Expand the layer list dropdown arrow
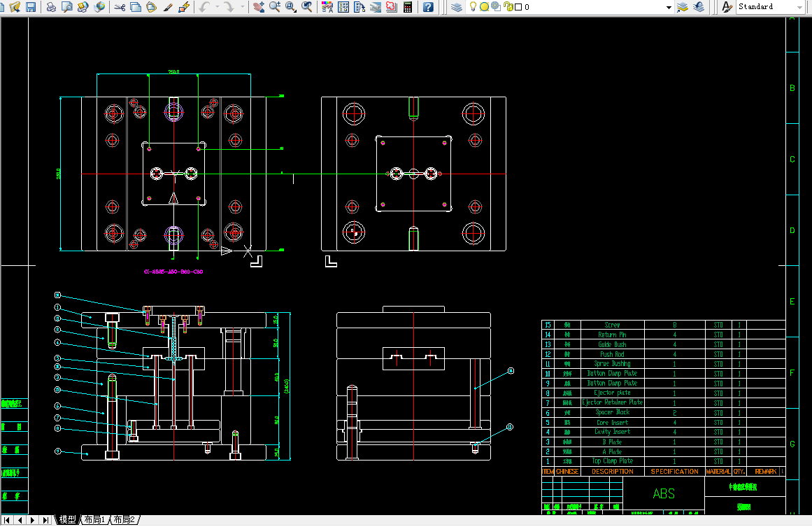The image size is (812, 527). (669, 7)
